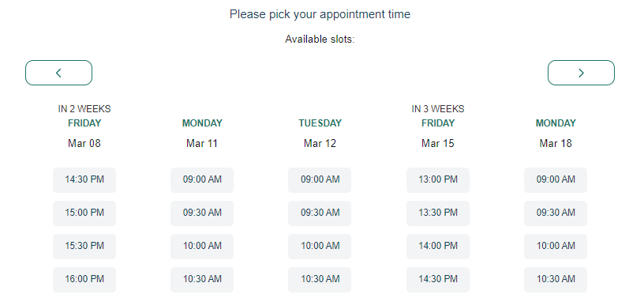
Task: Select 13:00 PM on Friday Mar 15
Action: tap(438, 180)
